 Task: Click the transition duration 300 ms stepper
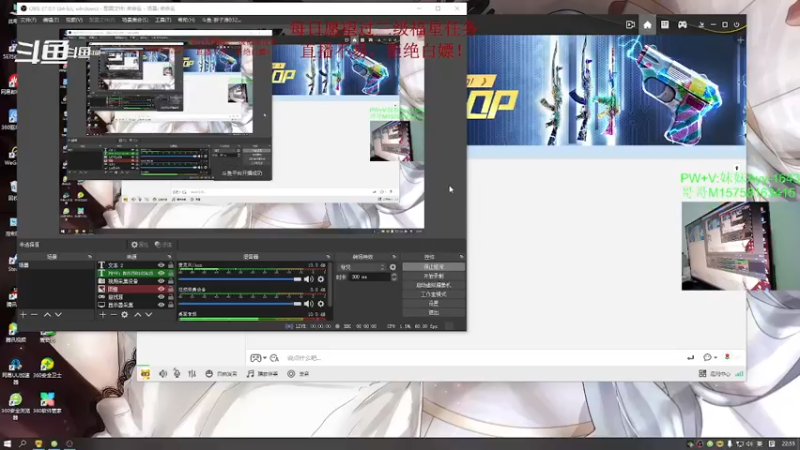[x=393, y=277]
